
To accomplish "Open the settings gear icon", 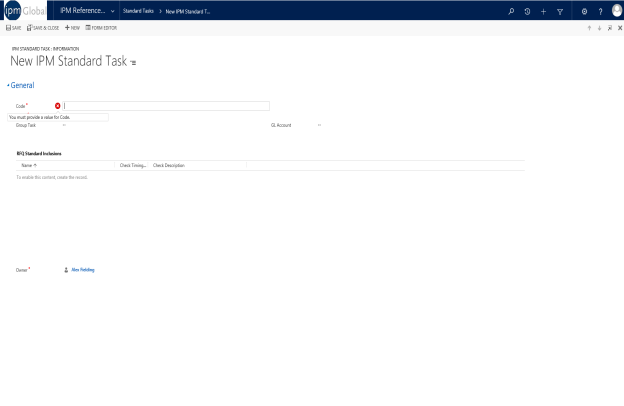I will click(x=583, y=10).
